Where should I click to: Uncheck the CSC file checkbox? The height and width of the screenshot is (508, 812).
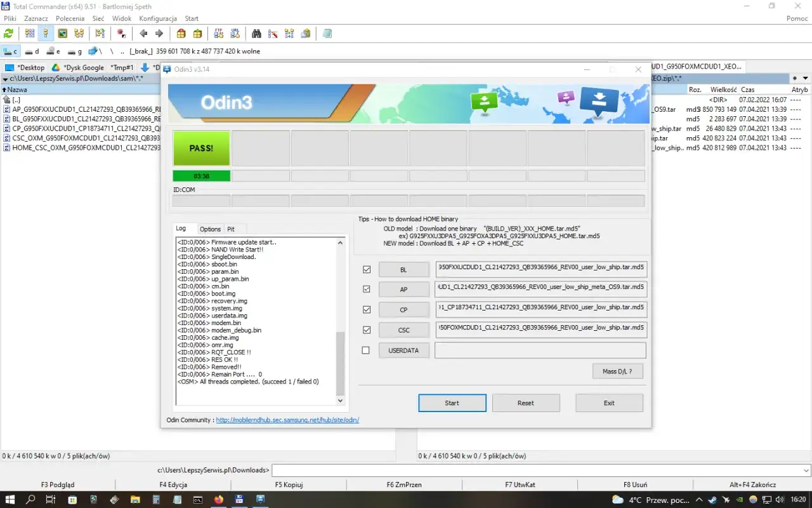coord(366,330)
